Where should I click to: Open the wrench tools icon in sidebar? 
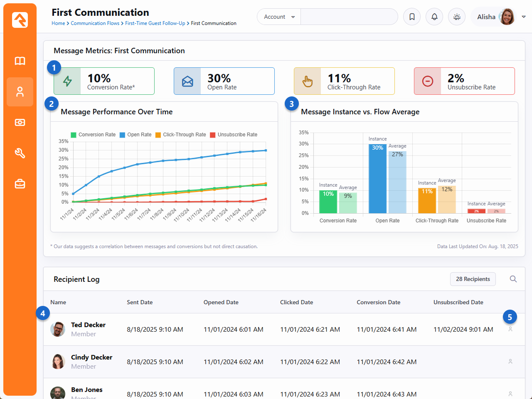tap(20, 153)
